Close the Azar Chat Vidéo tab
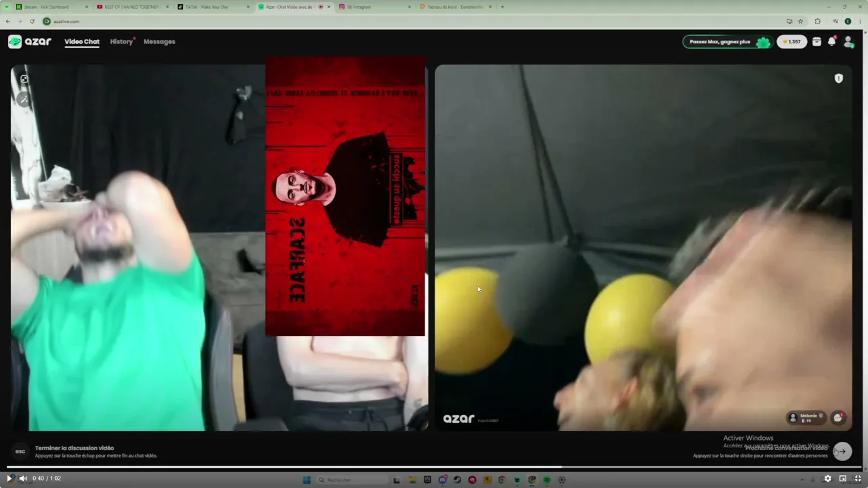Viewport: 868px width, 488px height. click(x=329, y=7)
